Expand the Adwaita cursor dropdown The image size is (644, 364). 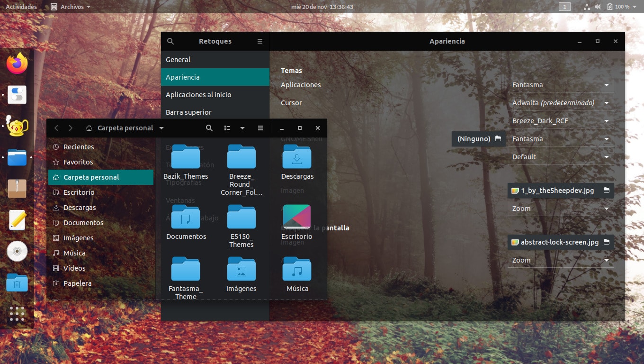click(561, 103)
